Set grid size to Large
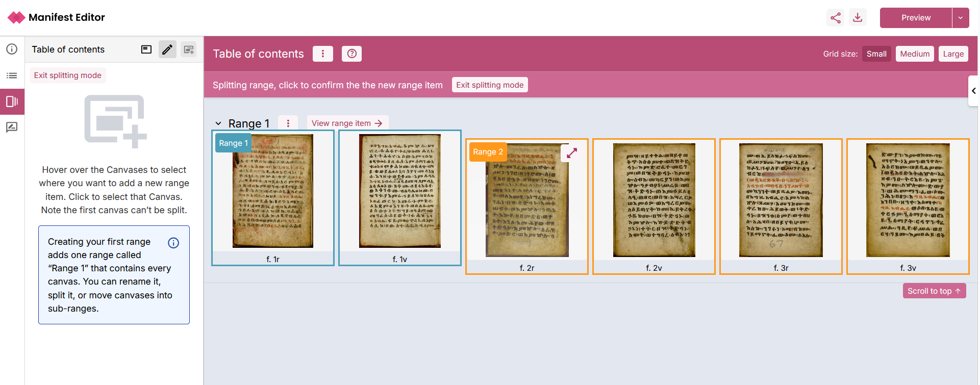Screen dimensions: 980x385 click(953, 54)
